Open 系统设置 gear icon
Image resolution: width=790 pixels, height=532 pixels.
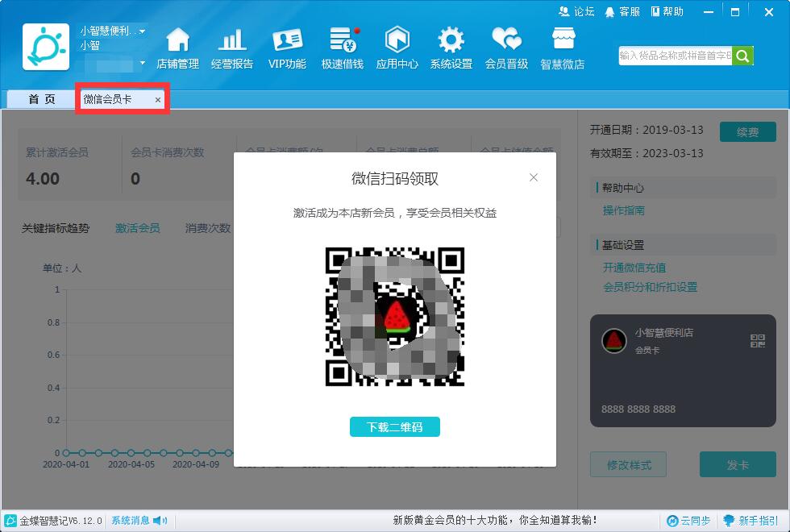coord(451,39)
